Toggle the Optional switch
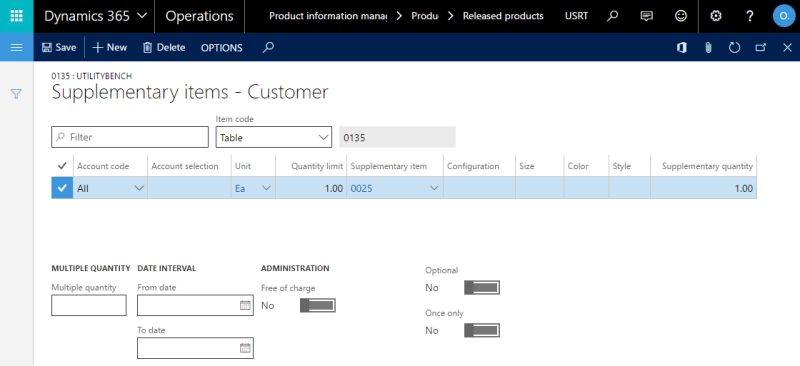Screen dimensions: 800x366 (x=482, y=287)
